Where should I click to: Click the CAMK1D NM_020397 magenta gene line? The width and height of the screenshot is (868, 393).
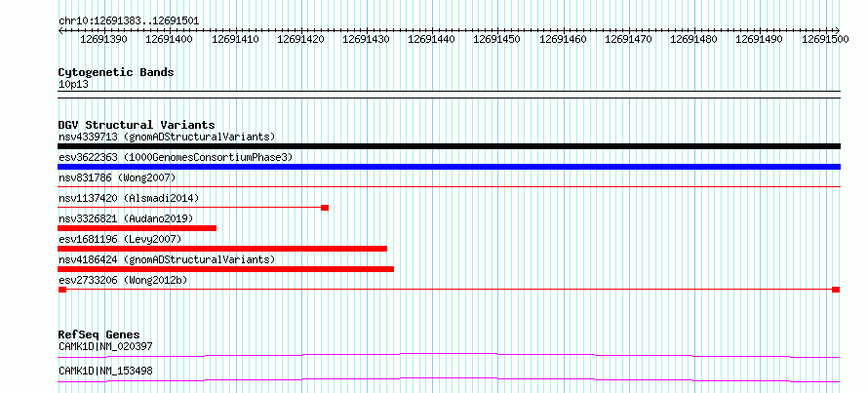(449, 355)
